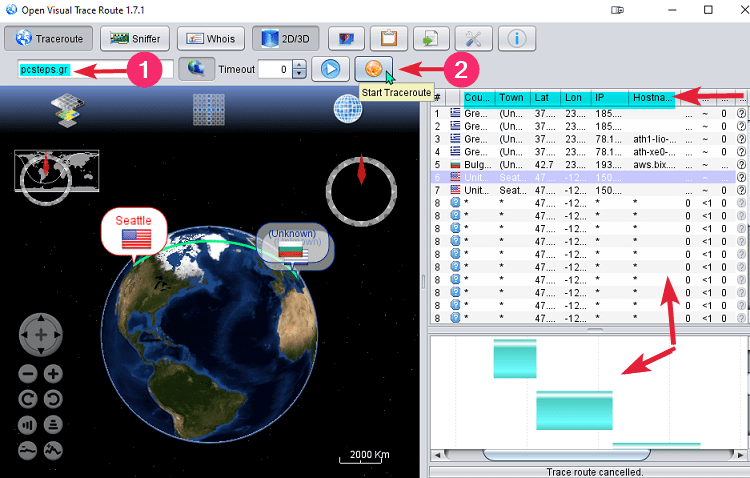Click the (Unknown) Bulgarian flag label on the globe
This screenshot has height=478, width=750.
293,245
